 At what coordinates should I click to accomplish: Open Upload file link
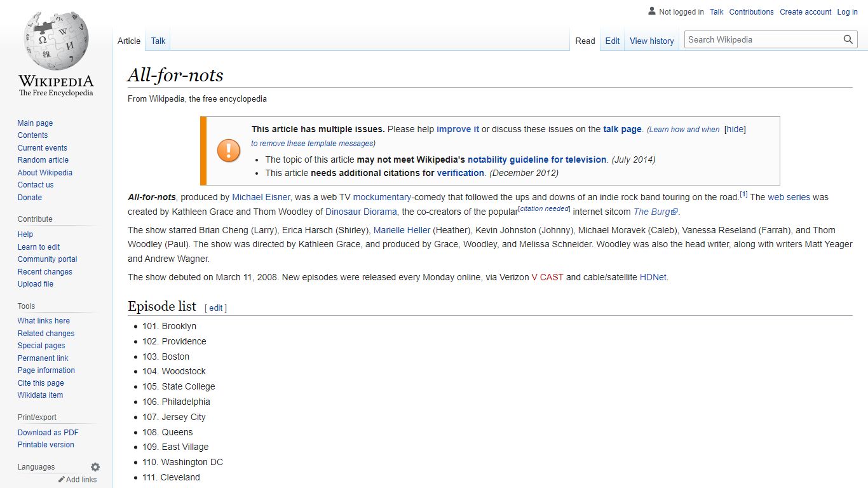click(36, 284)
